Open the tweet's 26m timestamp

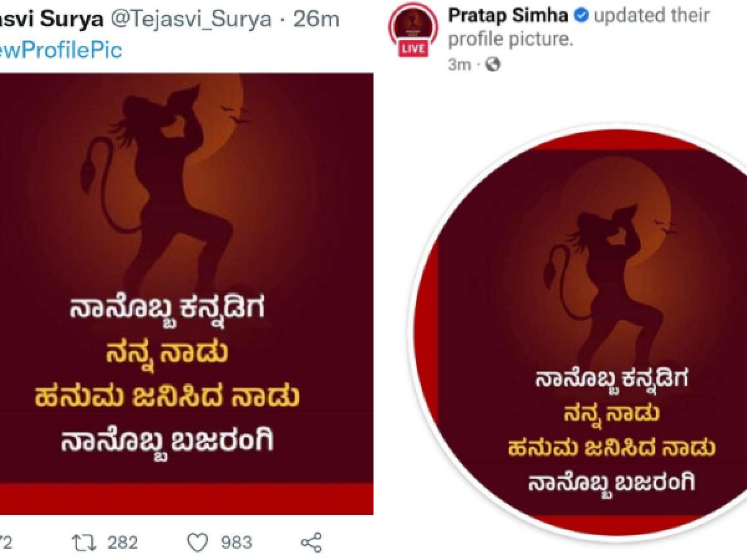[316, 19]
